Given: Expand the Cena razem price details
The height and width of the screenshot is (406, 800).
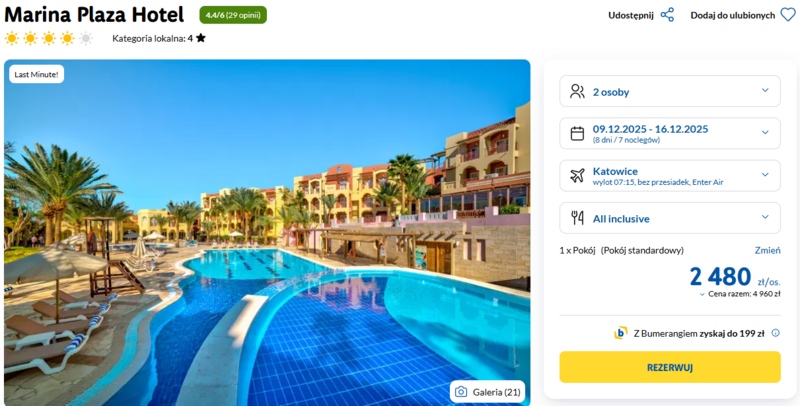Looking at the screenshot, I should click(x=740, y=294).
